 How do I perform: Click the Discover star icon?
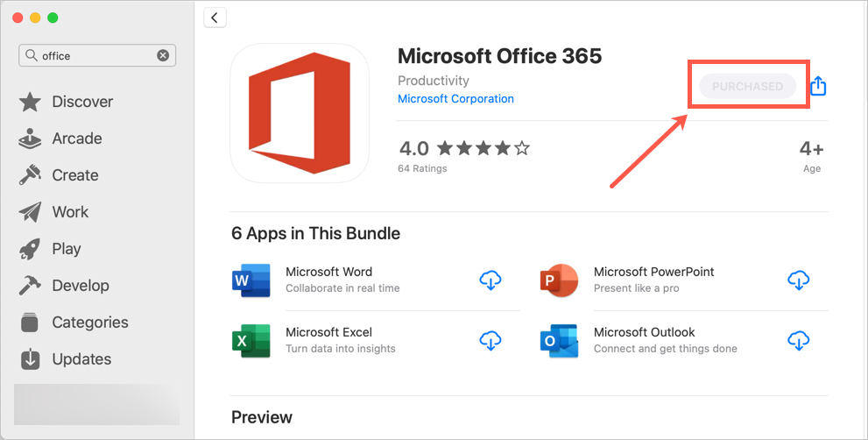(30, 102)
